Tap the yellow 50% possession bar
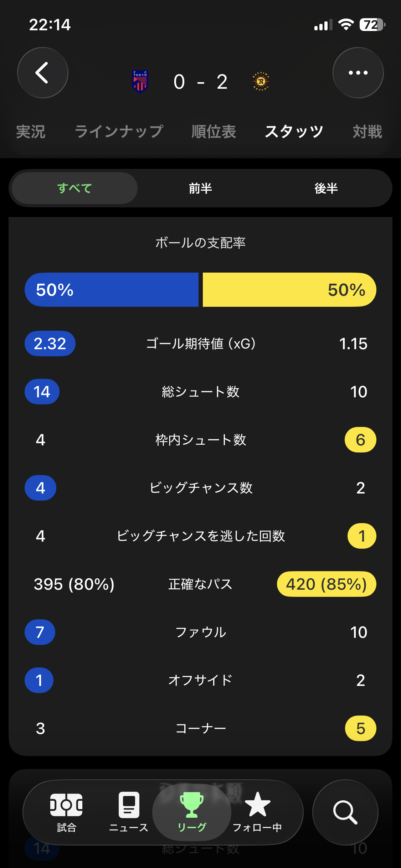This screenshot has height=868, width=401. tap(289, 290)
